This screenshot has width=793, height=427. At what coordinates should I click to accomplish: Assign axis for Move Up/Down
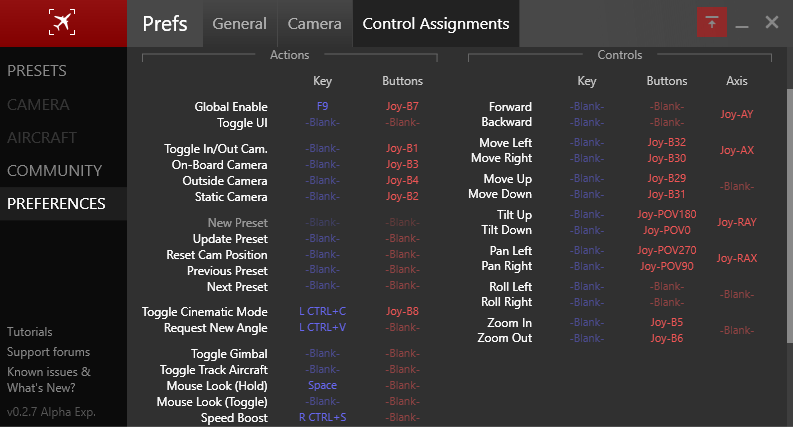point(737,186)
